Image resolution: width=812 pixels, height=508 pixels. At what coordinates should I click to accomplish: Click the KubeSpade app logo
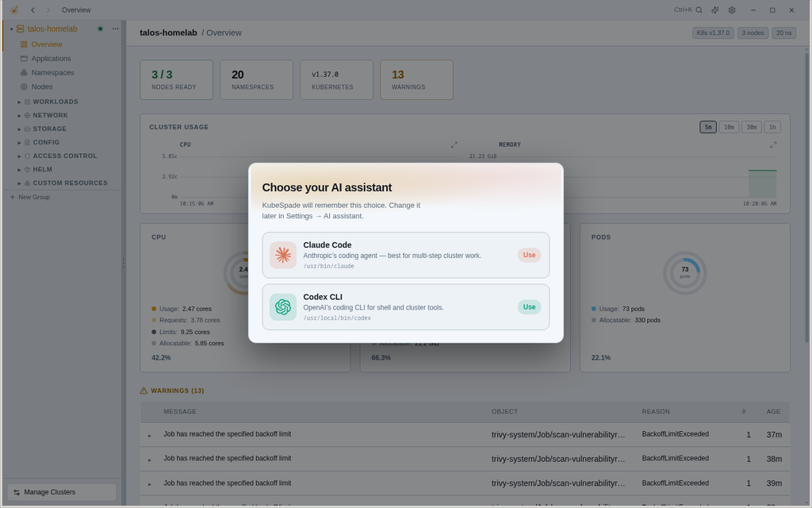coord(14,10)
